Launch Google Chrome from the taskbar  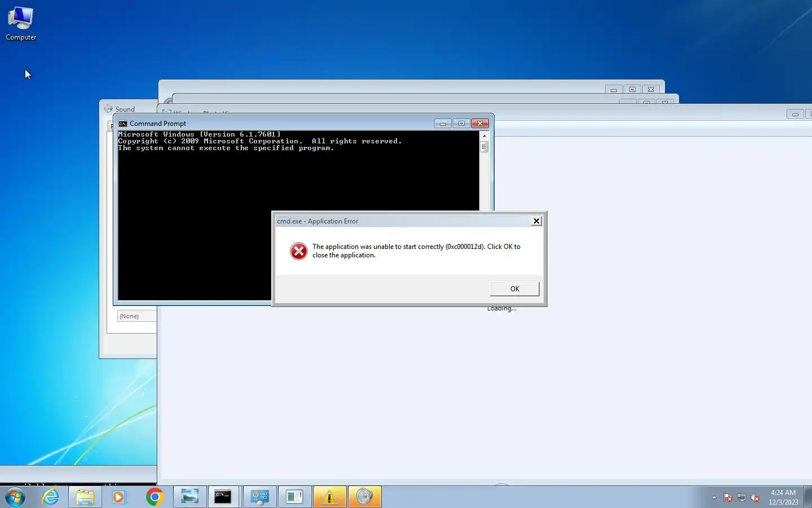(154, 497)
